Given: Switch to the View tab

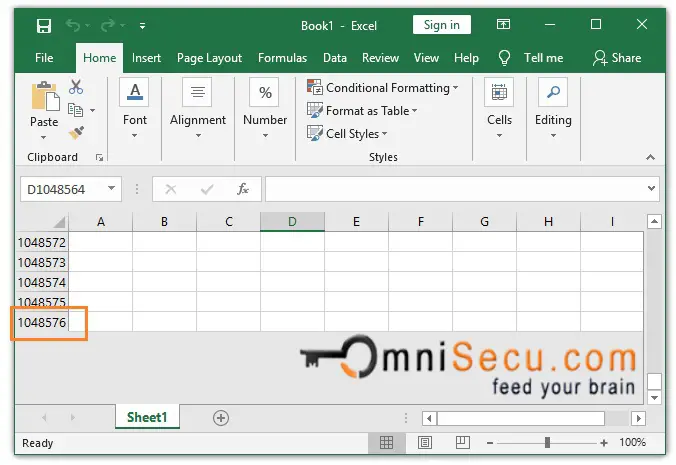Looking at the screenshot, I should [x=426, y=58].
